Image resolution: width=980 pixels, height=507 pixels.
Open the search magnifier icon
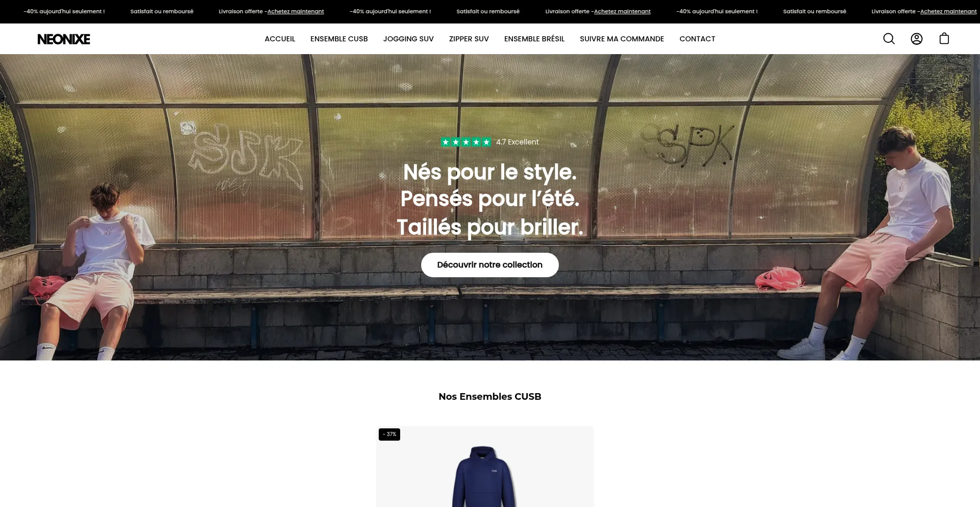coord(889,39)
